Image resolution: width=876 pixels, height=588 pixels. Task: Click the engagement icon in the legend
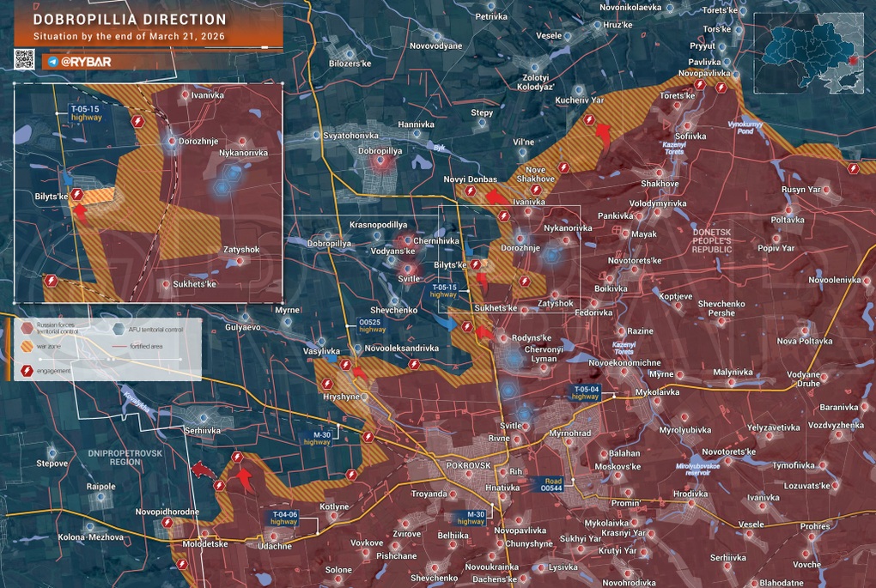27,370
